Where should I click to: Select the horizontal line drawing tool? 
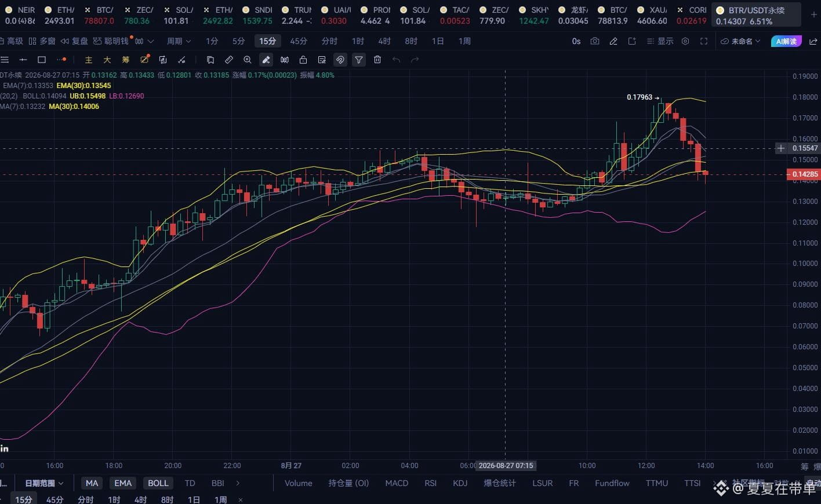pos(23,60)
